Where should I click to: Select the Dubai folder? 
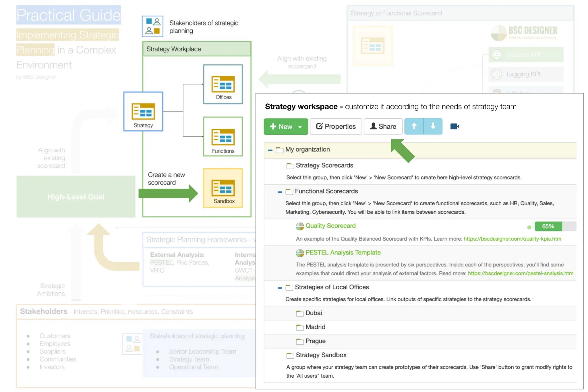click(313, 313)
